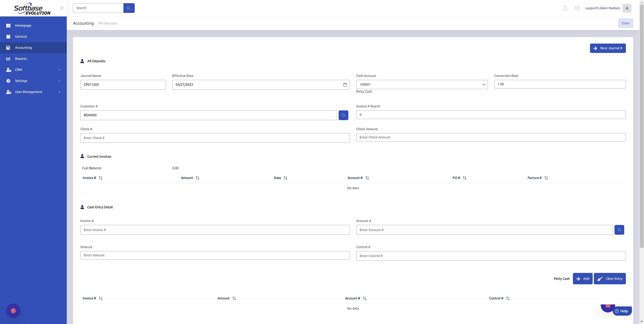This screenshot has width=644, height=324.
Task: Open the calendar picker for Effective Date
Action: point(345,85)
